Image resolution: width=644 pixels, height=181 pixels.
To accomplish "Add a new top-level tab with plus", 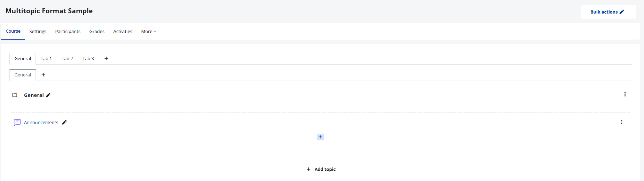I will tap(106, 58).
